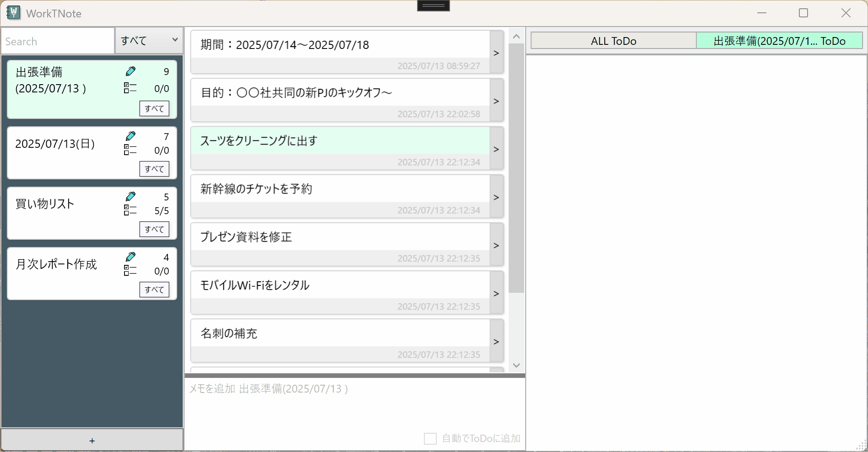The width and height of the screenshot is (868, 452).
Task: Expand the モバイルWi-Fiをレンタル memo arrow
Action: coord(496,293)
